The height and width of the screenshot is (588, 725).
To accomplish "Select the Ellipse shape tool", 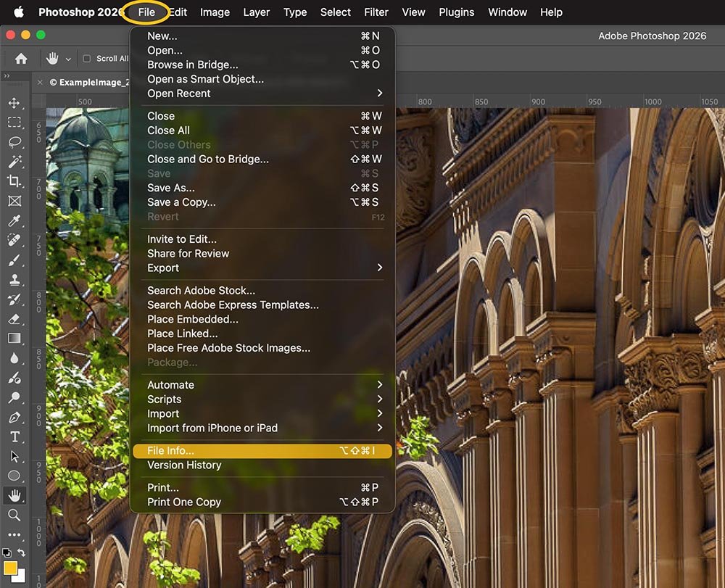I will 14,476.
